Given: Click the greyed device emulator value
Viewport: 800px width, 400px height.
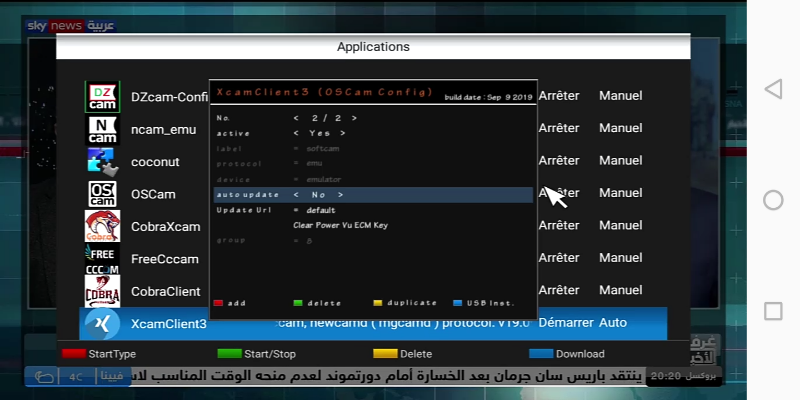Looking at the screenshot, I should point(323,180).
